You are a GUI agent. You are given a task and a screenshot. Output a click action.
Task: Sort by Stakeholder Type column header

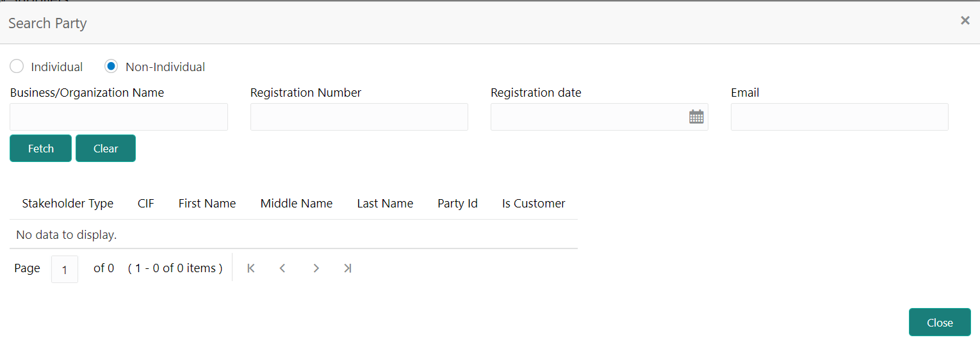(x=67, y=204)
